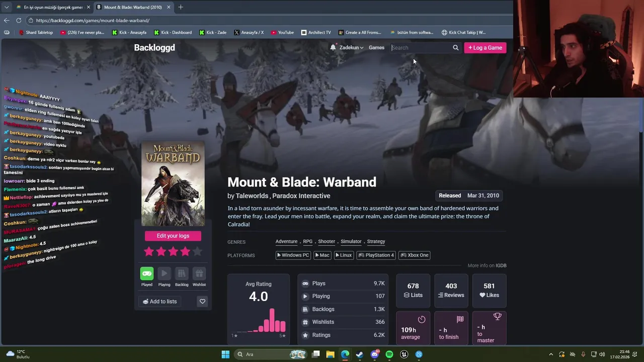Open the Paradox Interactive publisher link
The width and height of the screenshot is (644, 362).
tap(301, 196)
